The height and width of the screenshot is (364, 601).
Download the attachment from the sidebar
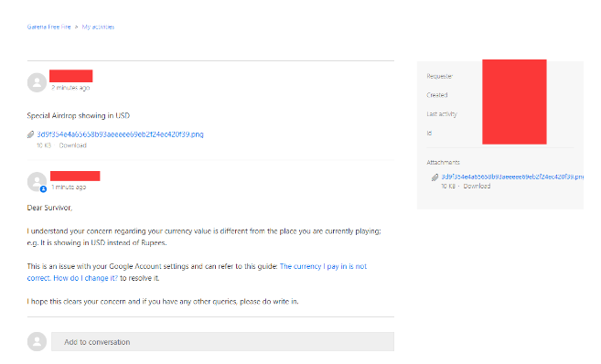pyautogui.click(x=477, y=187)
